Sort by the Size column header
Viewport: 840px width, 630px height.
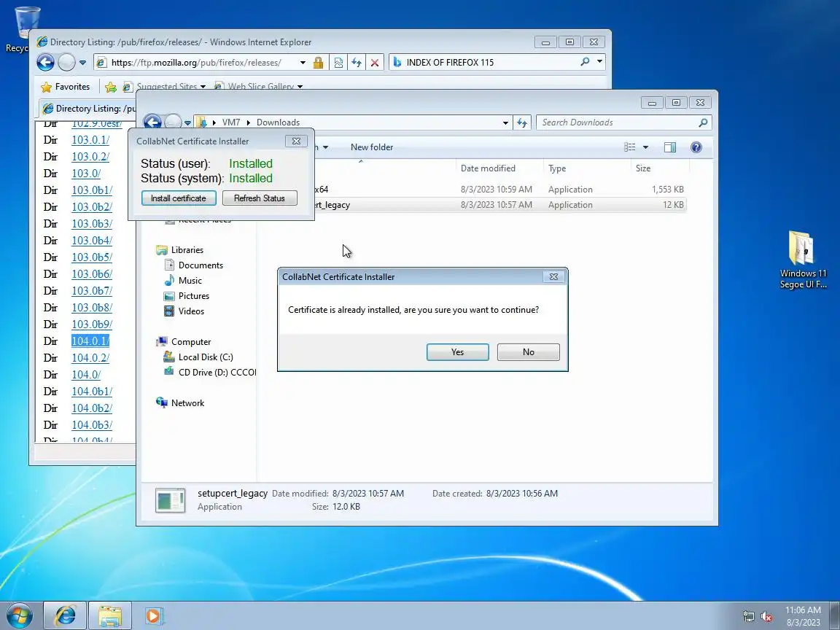point(643,168)
